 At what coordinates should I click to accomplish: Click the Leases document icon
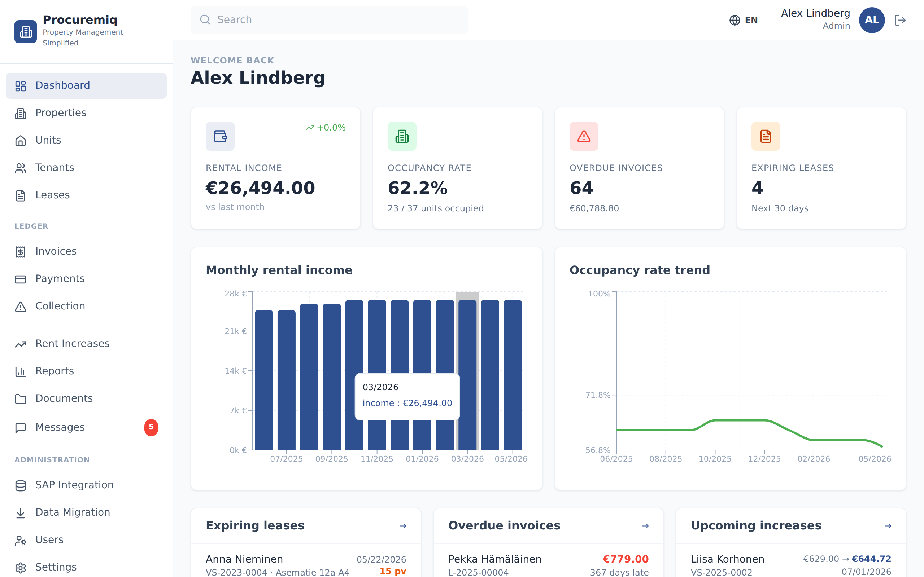(21, 195)
